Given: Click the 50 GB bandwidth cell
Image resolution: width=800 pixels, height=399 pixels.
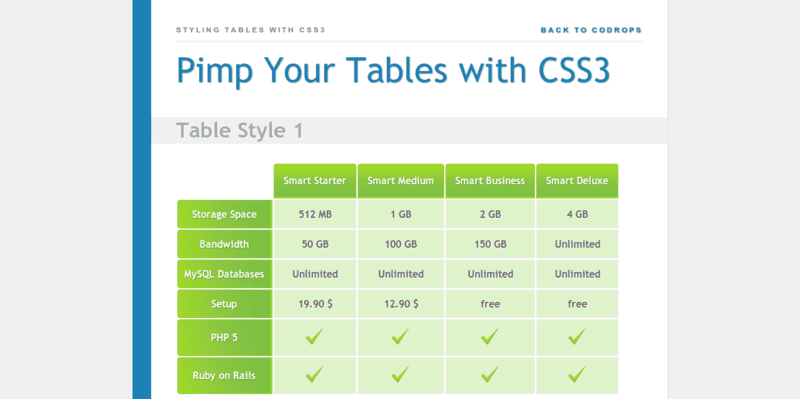Looking at the screenshot, I should (x=315, y=244).
